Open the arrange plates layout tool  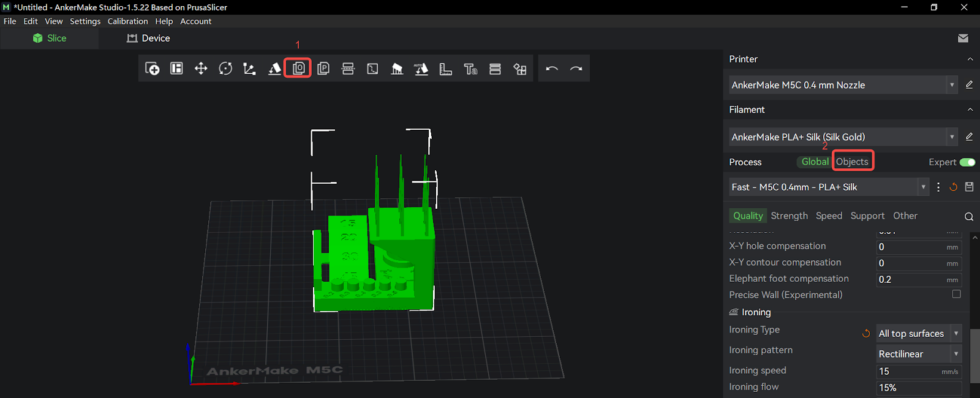(176, 69)
